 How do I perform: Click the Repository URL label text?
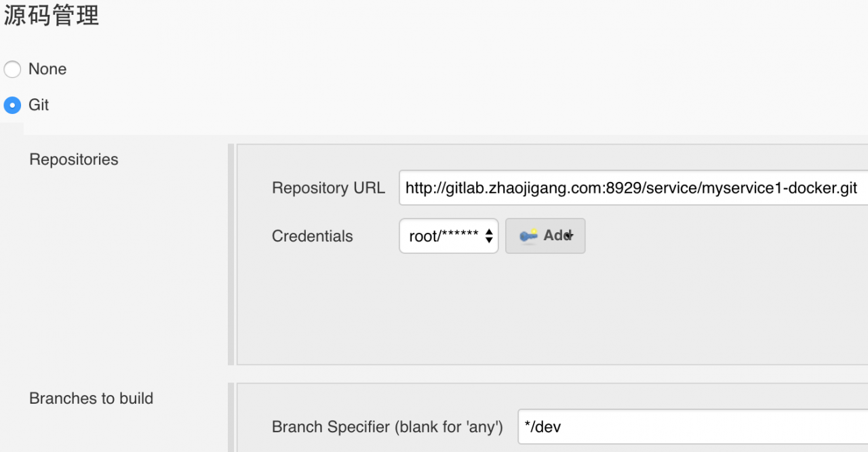(x=328, y=188)
